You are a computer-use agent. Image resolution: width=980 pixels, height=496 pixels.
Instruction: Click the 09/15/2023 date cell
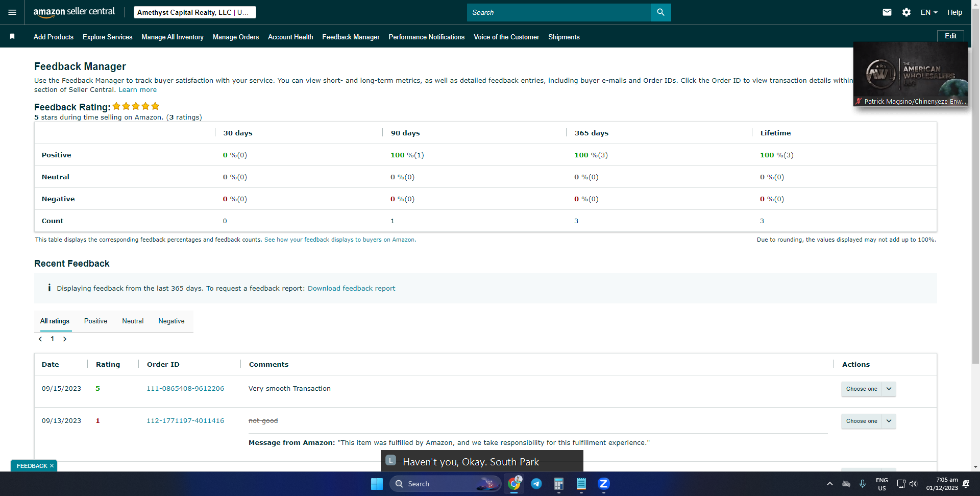[61, 389]
